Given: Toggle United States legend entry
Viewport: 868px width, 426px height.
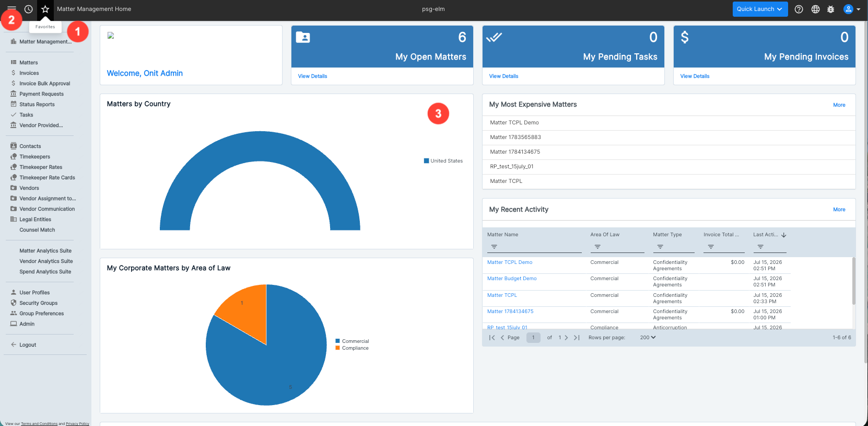Looking at the screenshot, I should point(443,161).
